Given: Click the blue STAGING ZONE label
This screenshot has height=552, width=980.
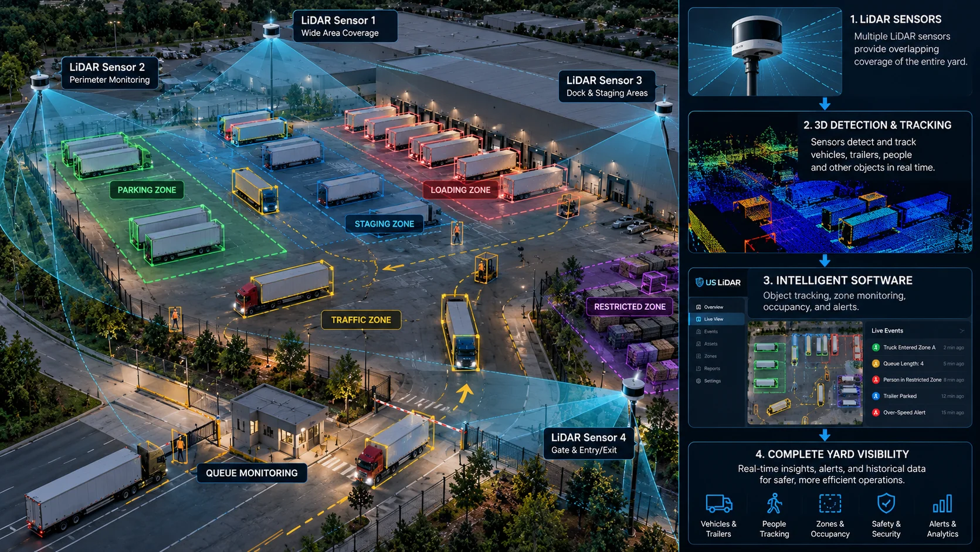Looking at the screenshot, I should pos(384,224).
